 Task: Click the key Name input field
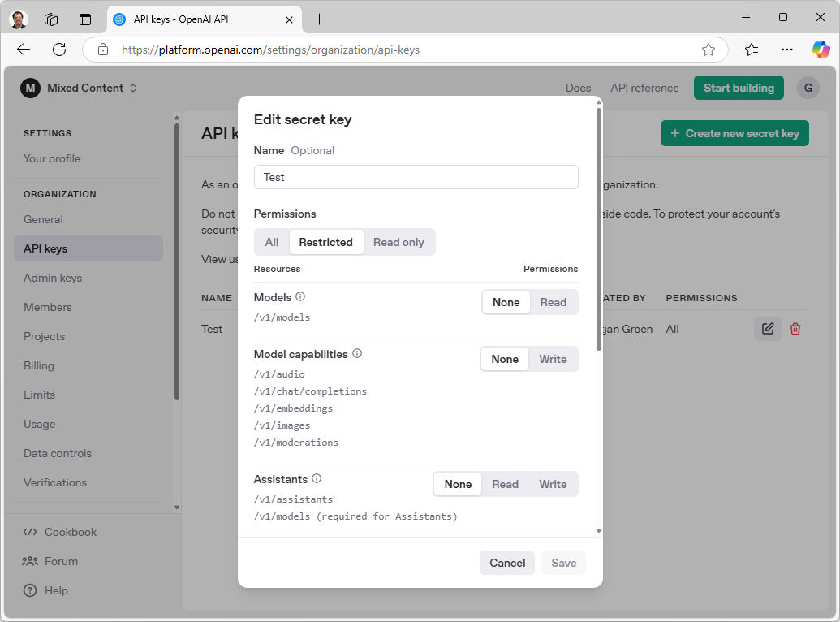tap(416, 177)
